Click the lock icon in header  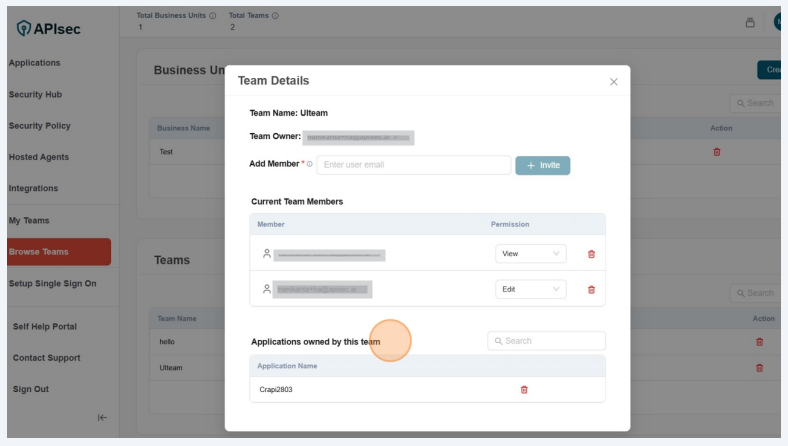pyautogui.click(x=750, y=22)
